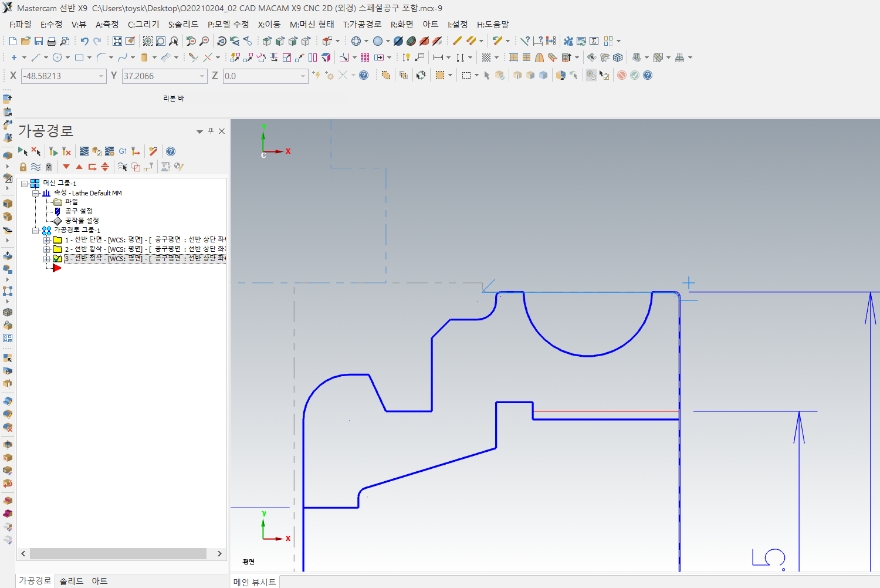
Task: Close the 가공경로 panel
Action: pos(222,131)
